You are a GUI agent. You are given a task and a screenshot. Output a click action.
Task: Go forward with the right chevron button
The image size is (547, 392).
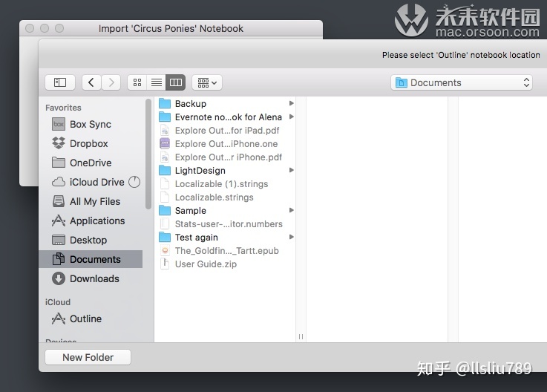coord(111,82)
